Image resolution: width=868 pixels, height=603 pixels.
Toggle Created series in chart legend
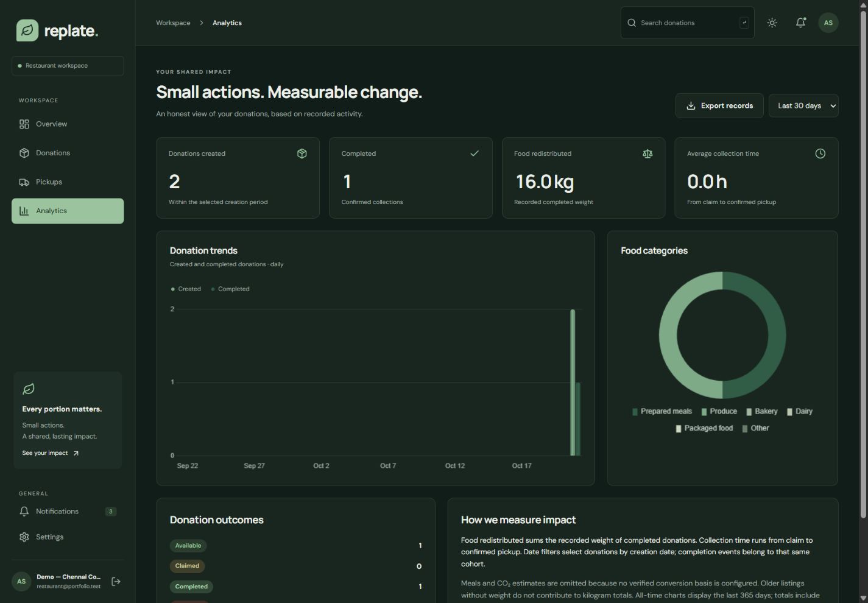point(186,289)
